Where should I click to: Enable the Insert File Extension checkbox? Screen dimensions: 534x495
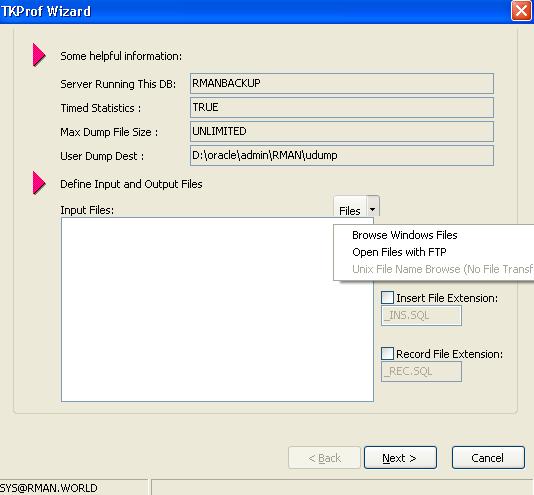pos(387,298)
